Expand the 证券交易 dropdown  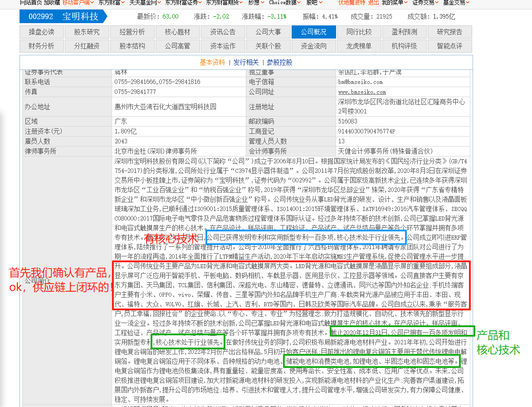(x=425, y=3)
